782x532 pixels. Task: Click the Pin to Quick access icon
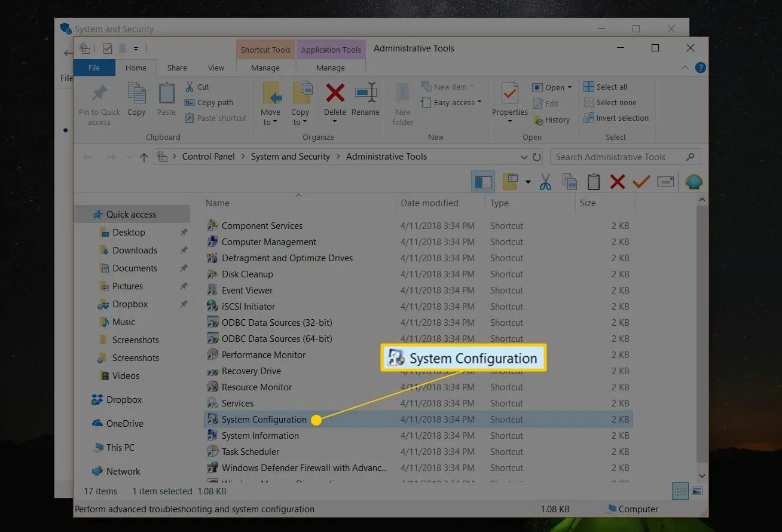tap(99, 94)
